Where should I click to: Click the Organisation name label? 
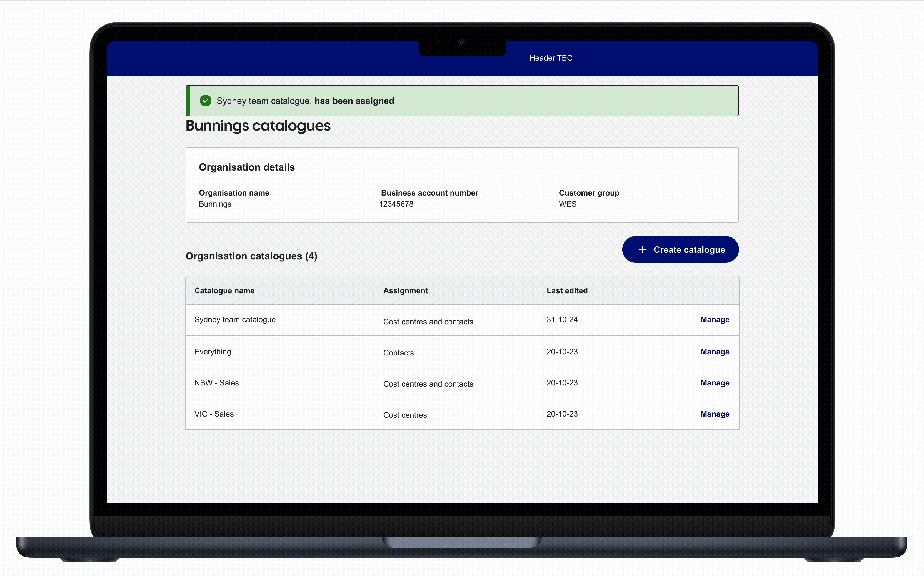pyautogui.click(x=234, y=193)
